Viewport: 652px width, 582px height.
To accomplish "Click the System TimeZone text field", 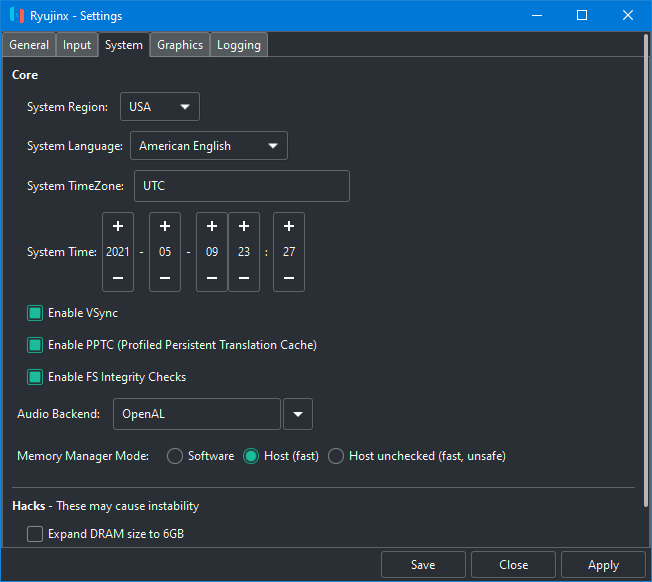I will 241,186.
